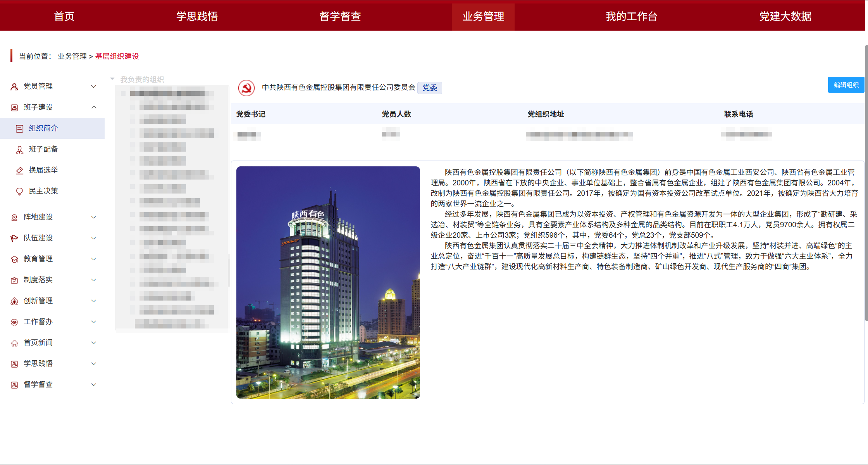This screenshot has width=868, height=465.
Task: Collapse the 班子建设 section
Action: [93, 107]
